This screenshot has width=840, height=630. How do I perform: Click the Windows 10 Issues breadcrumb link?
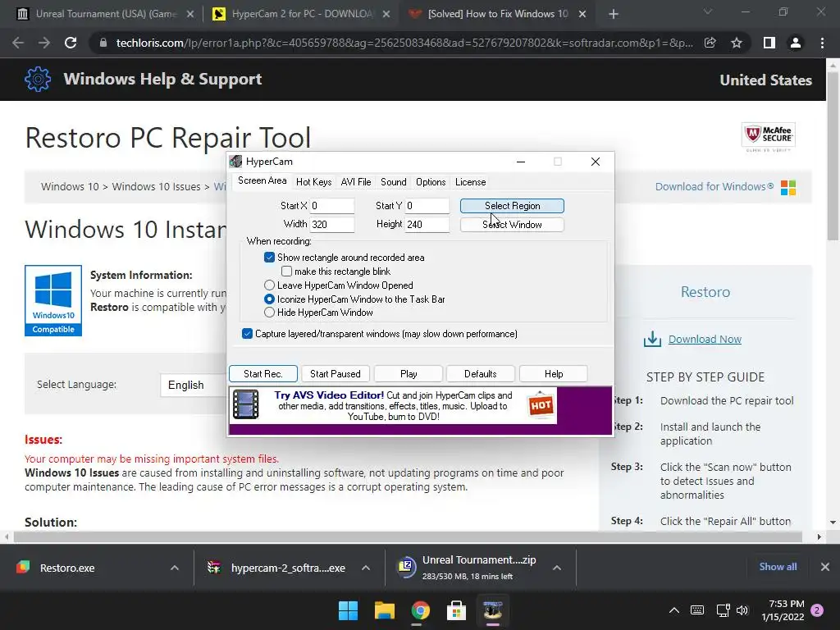(x=156, y=187)
